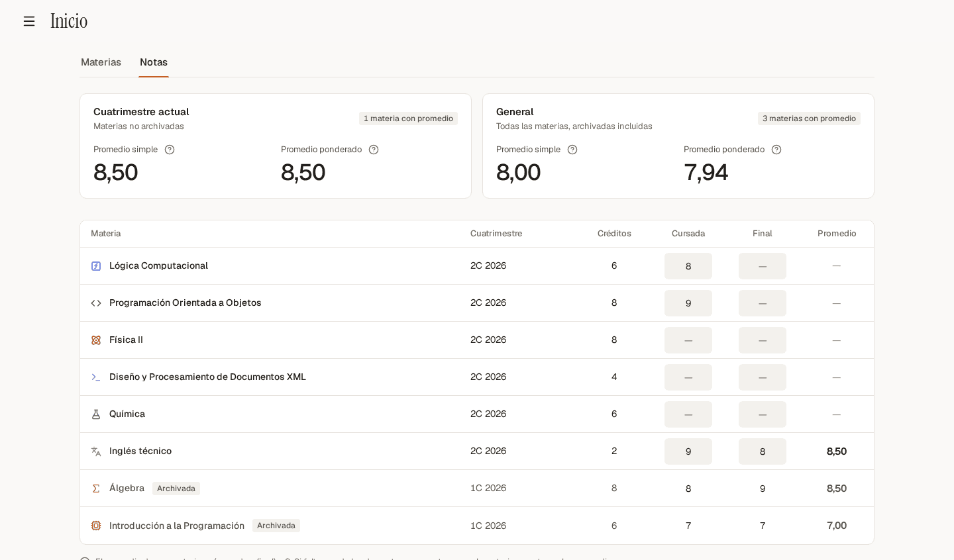Click the flask icon beside Química

click(96, 414)
